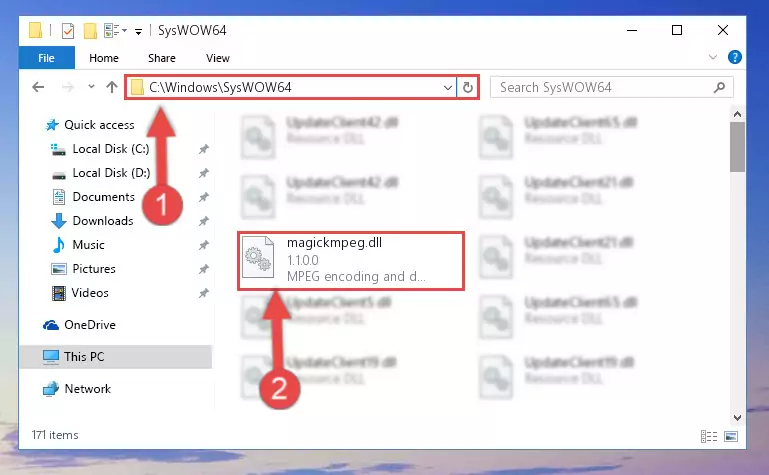Viewport: 769px width, 475px height.
Task: Select Network in the navigation pane
Action: point(87,389)
